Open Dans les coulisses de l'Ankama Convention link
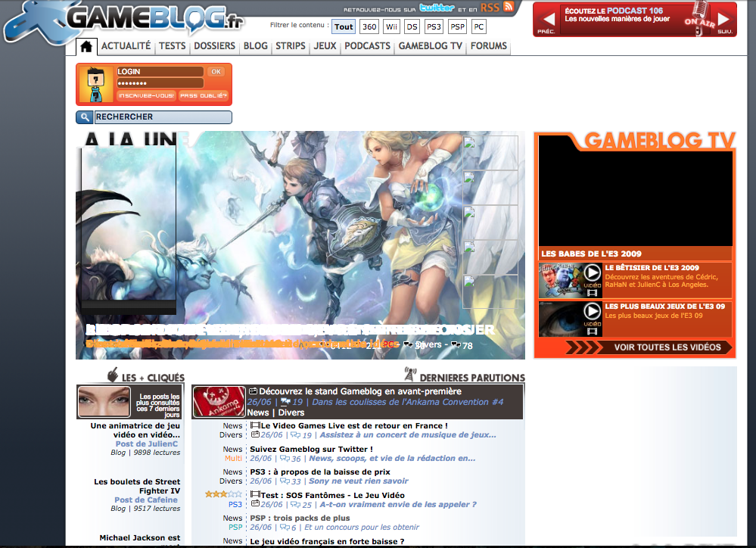The image size is (756, 548). pyautogui.click(x=407, y=402)
